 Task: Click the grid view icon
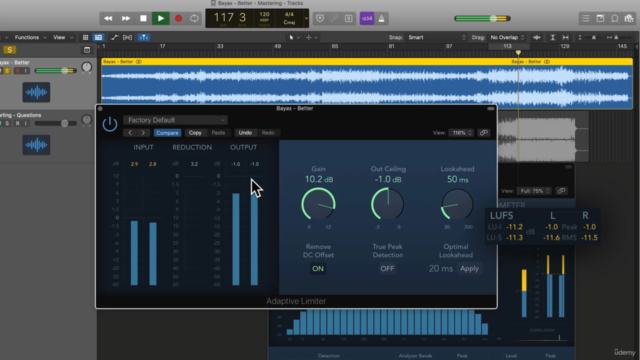85,37
